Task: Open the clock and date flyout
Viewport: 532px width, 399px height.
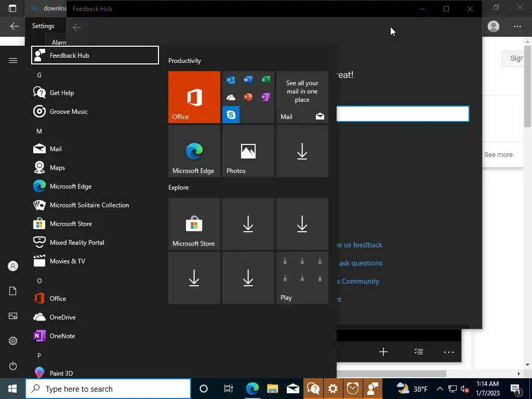Action: [x=487, y=389]
